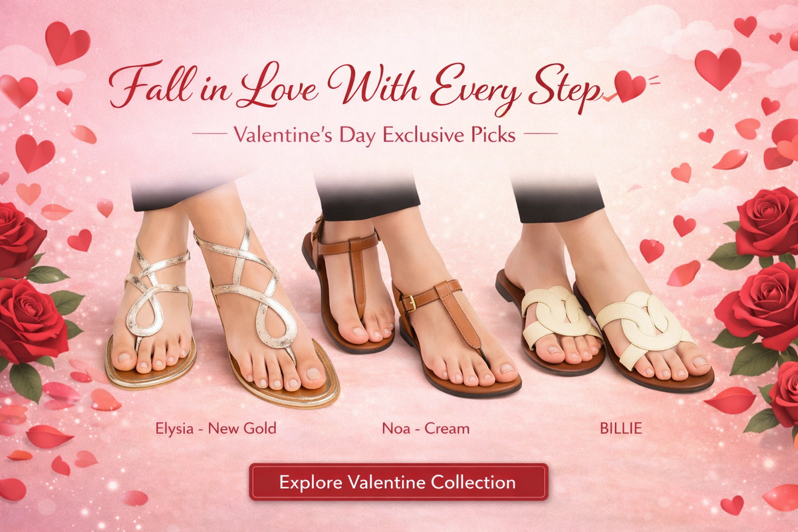The height and width of the screenshot is (532, 798).
Task: Click the heart icon after the word Step
Action: [629, 86]
